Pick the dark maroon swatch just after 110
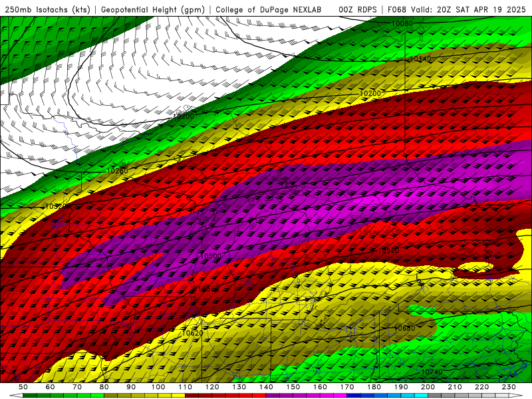Viewport: 532px width, 399px height. (192, 395)
